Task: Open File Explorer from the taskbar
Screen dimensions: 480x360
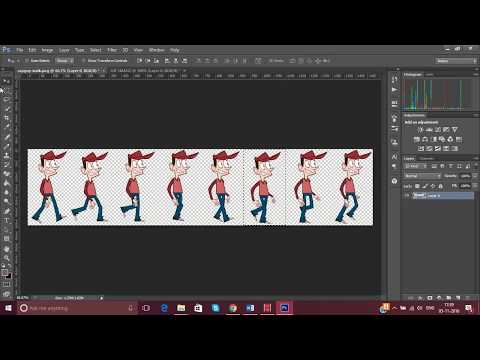Action: tap(181, 308)
